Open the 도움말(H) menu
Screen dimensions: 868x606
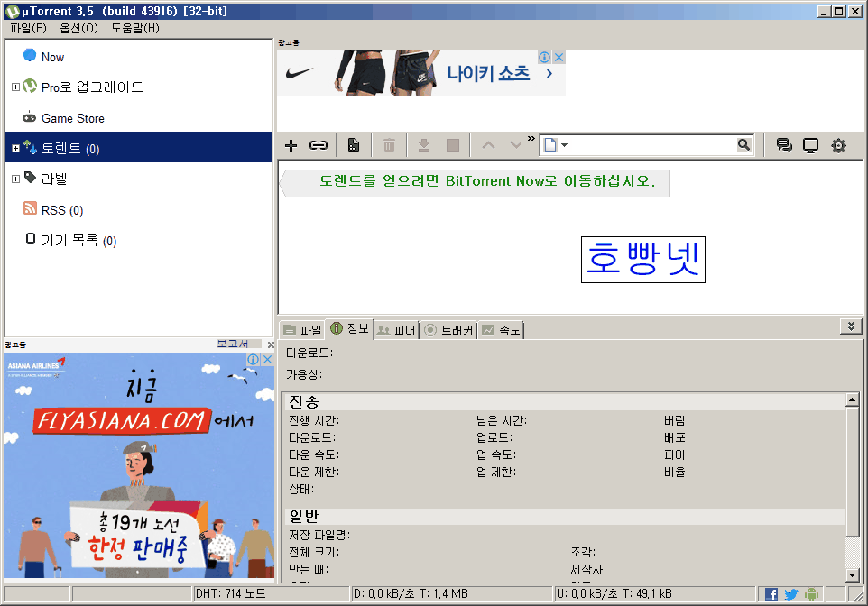(135, 28)
